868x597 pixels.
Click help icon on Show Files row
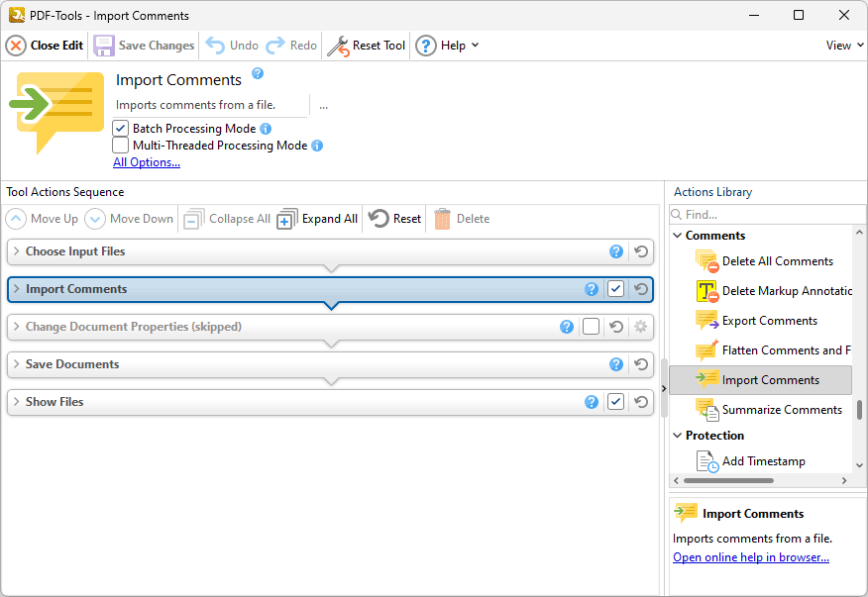(592, 402)
